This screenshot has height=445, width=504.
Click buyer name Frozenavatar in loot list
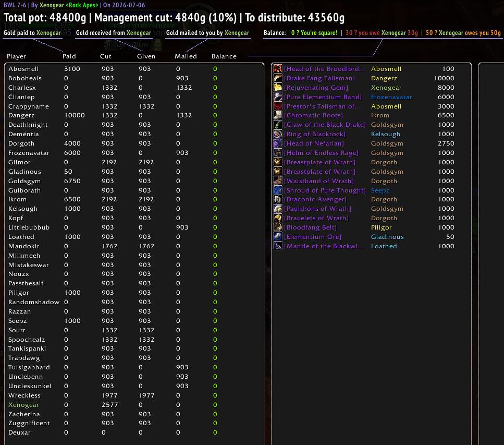coord(391,97)
